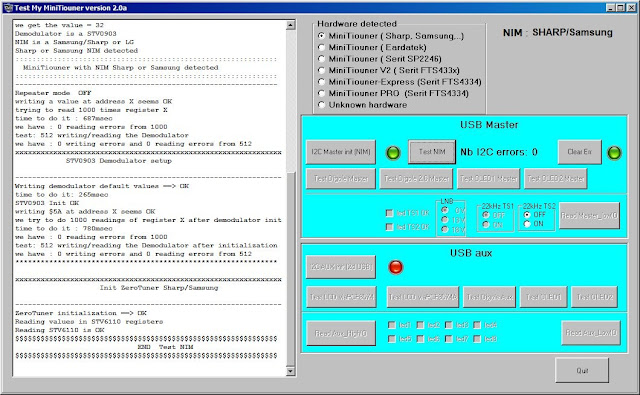
Task: Click the red status LED in USB aux
Action: click(x=396, y=267)
